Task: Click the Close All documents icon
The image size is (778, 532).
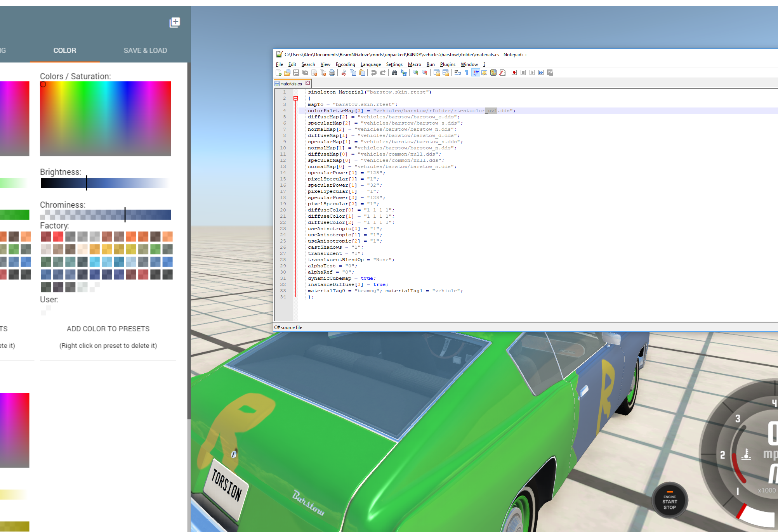Action: pos(323,73)
